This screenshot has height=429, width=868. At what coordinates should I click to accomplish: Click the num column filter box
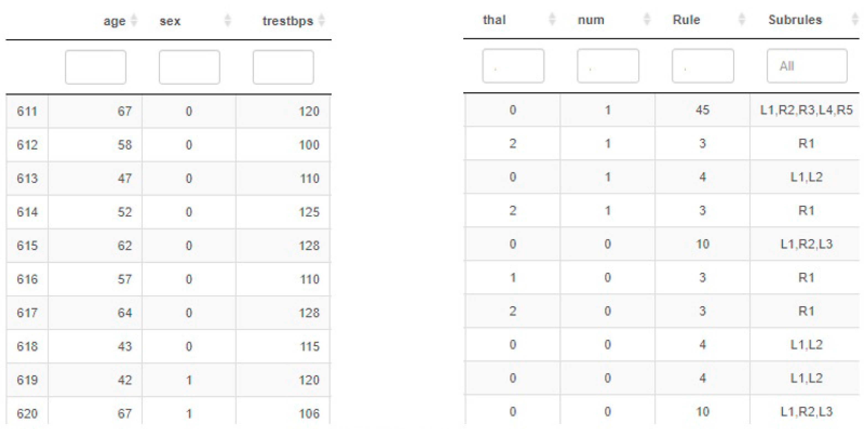click(608, 66)
